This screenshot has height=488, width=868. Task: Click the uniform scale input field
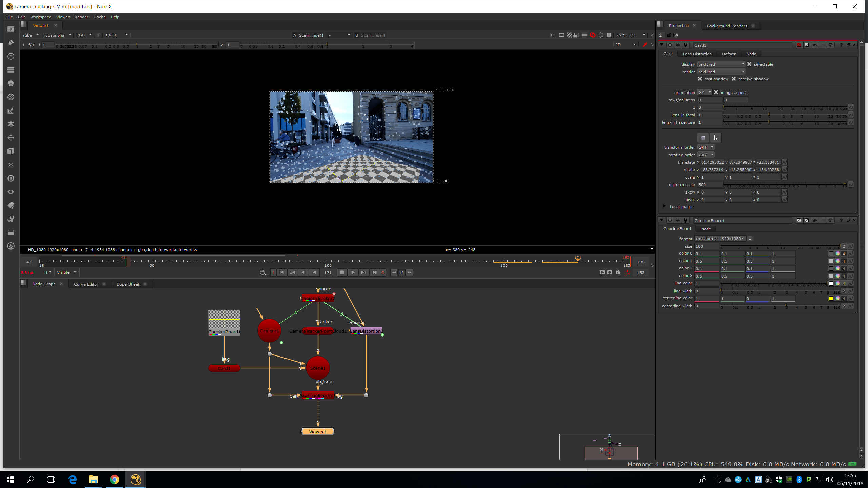(709, 185)
